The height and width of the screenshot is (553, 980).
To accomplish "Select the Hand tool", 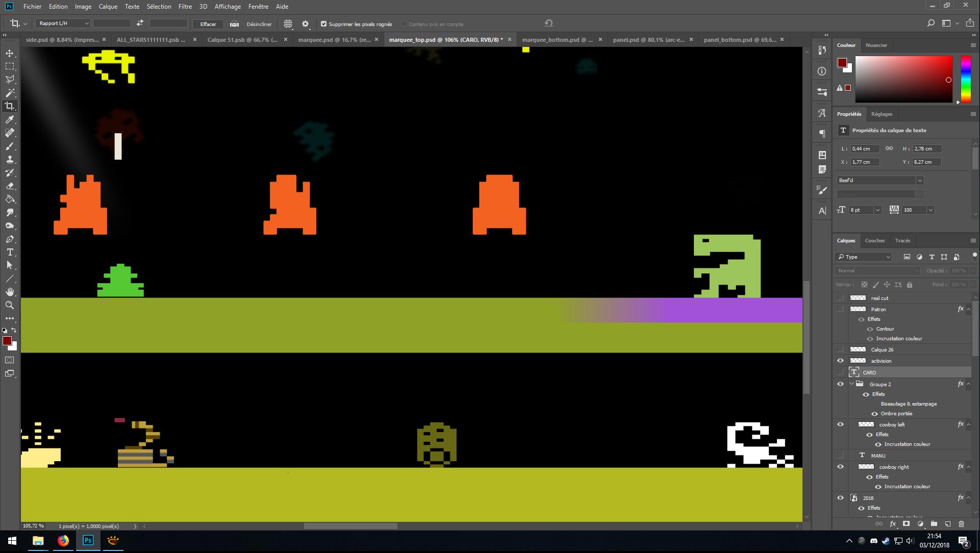I will (x=10, y=292).
